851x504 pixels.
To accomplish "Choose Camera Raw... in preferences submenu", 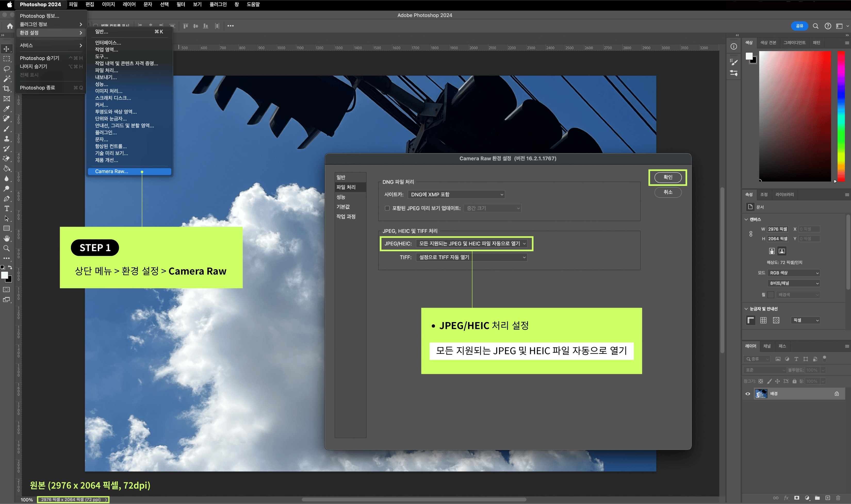I will click(x=112, y=172).
